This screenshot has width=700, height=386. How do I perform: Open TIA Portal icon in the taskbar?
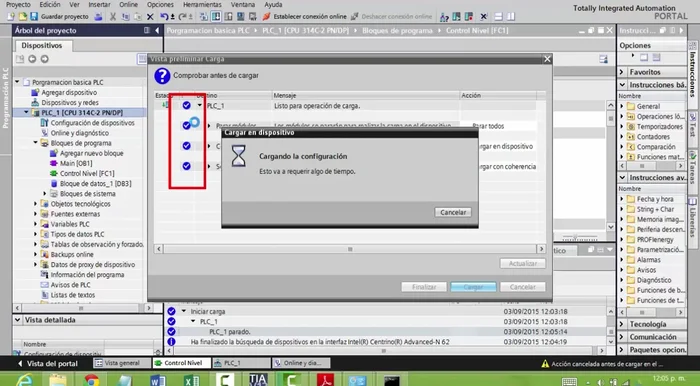pyautogui.click(x=258, y=380)
